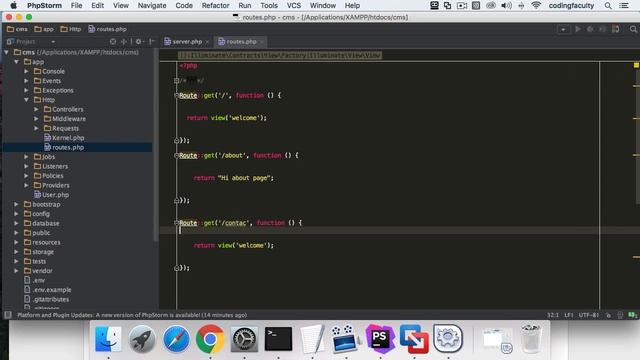640x360 pixels.
Task: Open Spotlight search in macOS menu bar
Action: tap(608, 5)
